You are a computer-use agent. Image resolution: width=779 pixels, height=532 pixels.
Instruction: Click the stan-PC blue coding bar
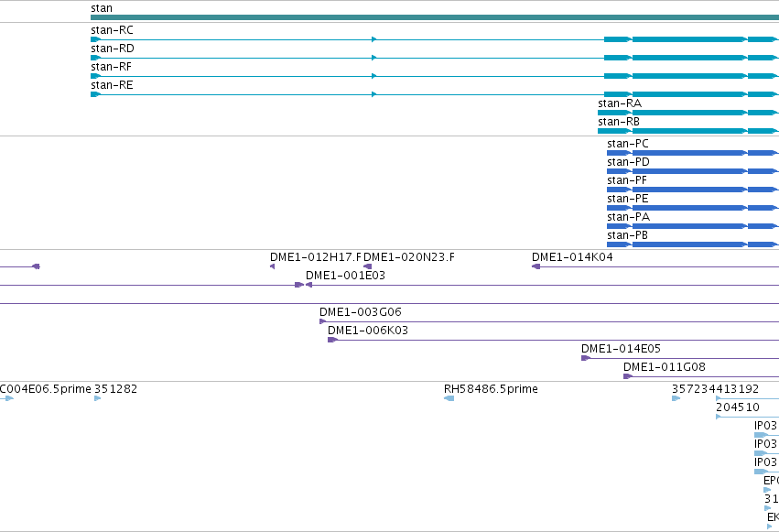pos(693,153)
